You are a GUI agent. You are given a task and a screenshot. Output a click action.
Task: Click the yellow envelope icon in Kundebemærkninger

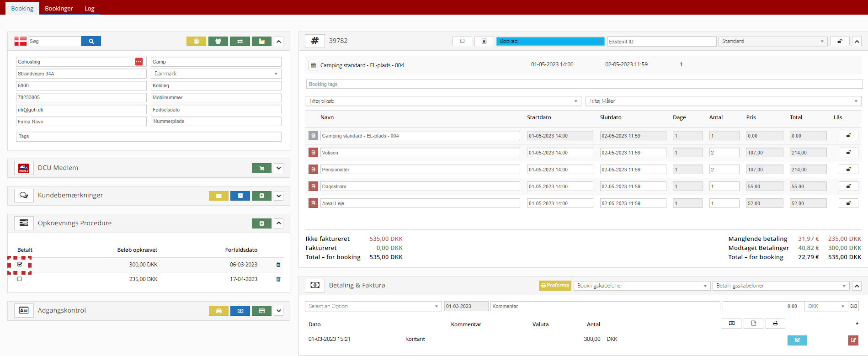point(218,196)
